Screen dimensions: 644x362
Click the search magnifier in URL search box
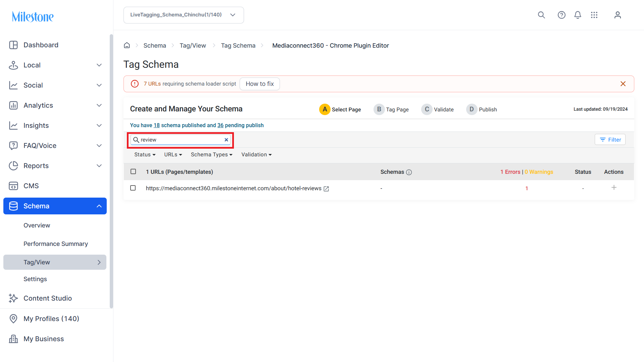pyautogui.click(x=136, y=140)
